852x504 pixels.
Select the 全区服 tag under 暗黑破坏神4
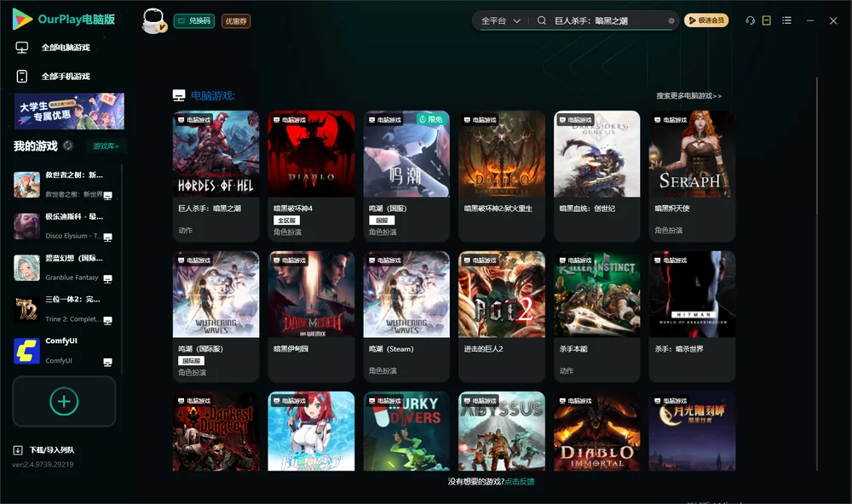(286, 220)
